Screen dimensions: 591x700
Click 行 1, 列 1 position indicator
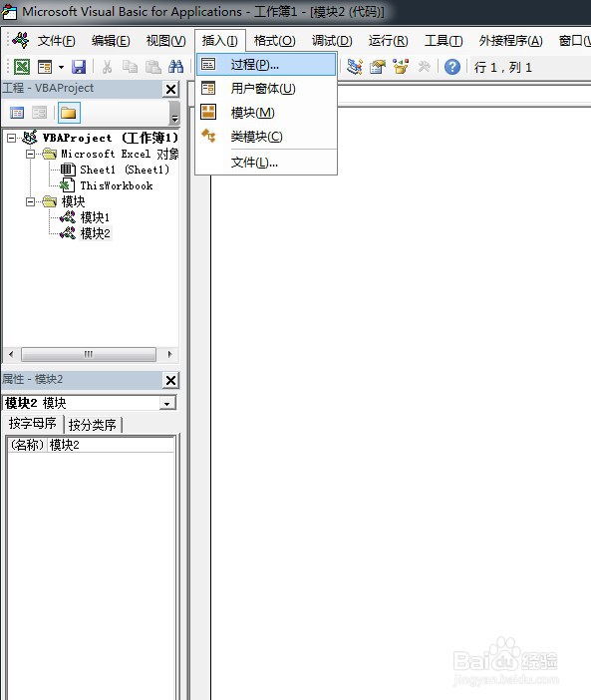pos(503,68)
